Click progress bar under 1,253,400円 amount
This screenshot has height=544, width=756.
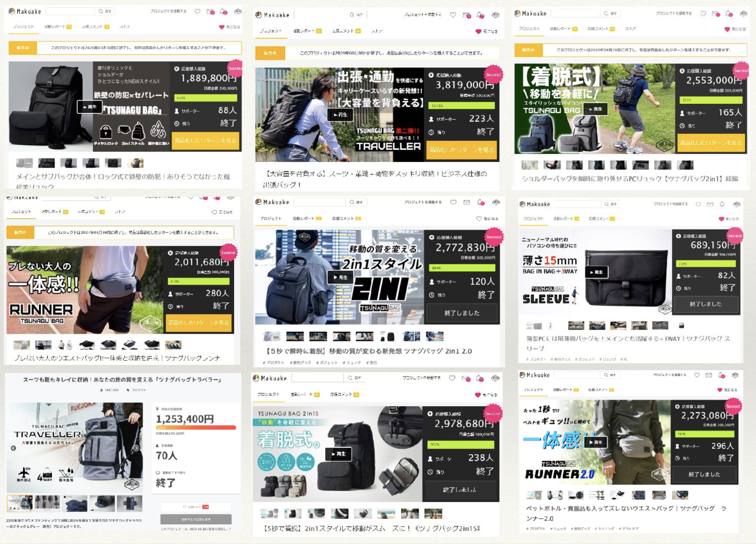click(x=196, y=428)
